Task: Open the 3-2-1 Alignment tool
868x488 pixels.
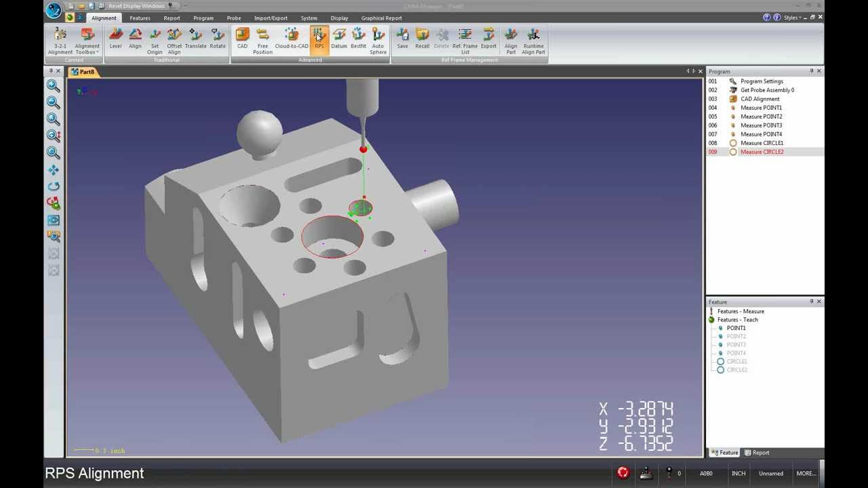Action: coord(60,41)
